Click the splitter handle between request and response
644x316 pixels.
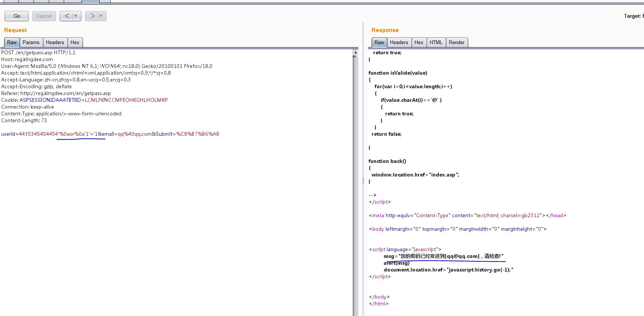363,181
